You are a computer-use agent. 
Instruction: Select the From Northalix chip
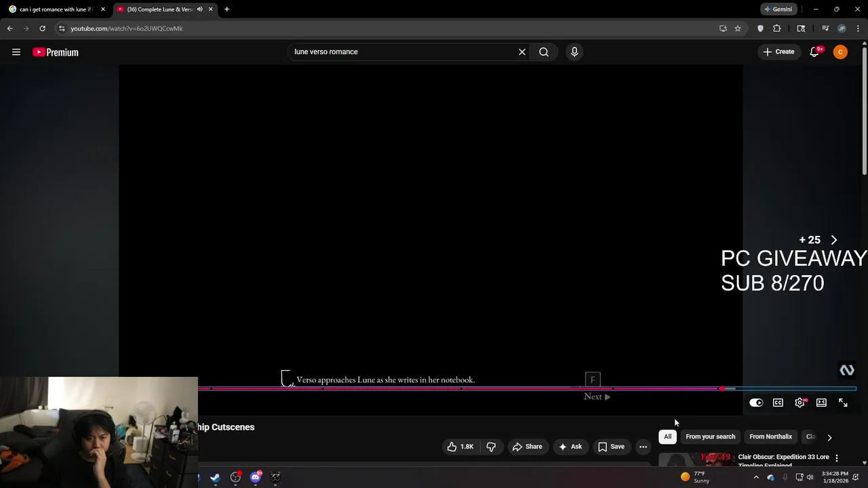[x=770, y=436]
